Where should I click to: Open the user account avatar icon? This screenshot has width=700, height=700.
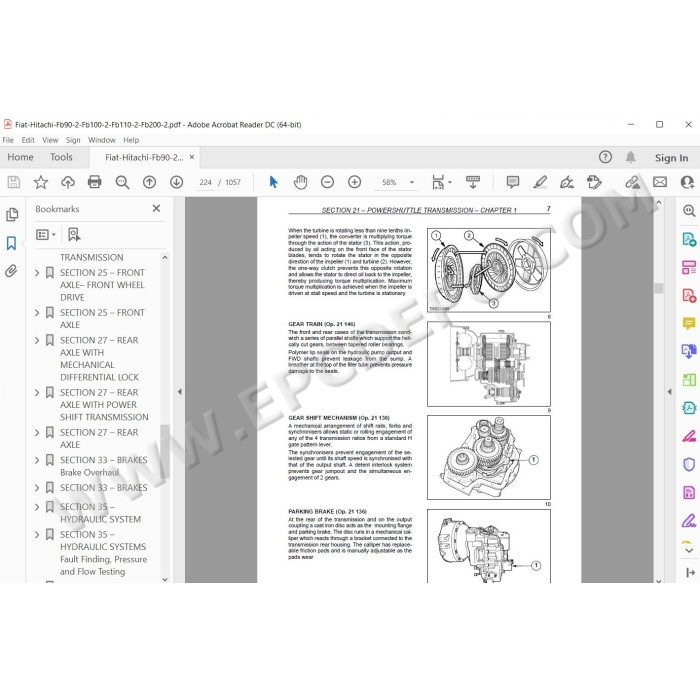pos(688,182)
